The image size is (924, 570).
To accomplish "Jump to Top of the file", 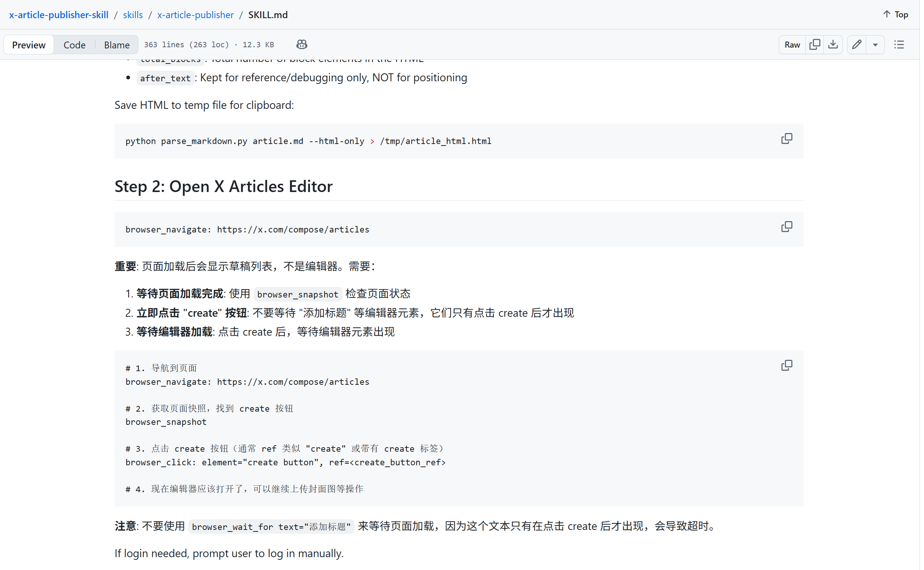I will (x=901, y=14).
